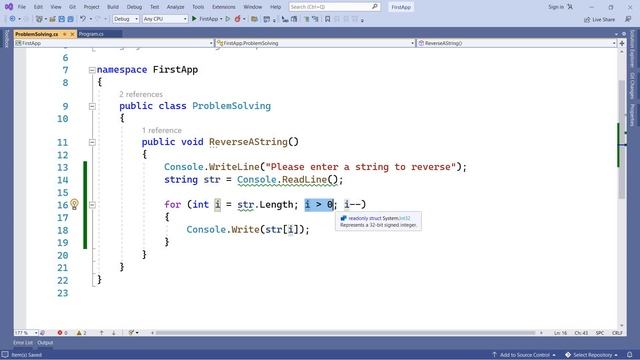Click the new project icon in toolbar
The width and height of the screenshot is (640, 360).
coord(39,19)
